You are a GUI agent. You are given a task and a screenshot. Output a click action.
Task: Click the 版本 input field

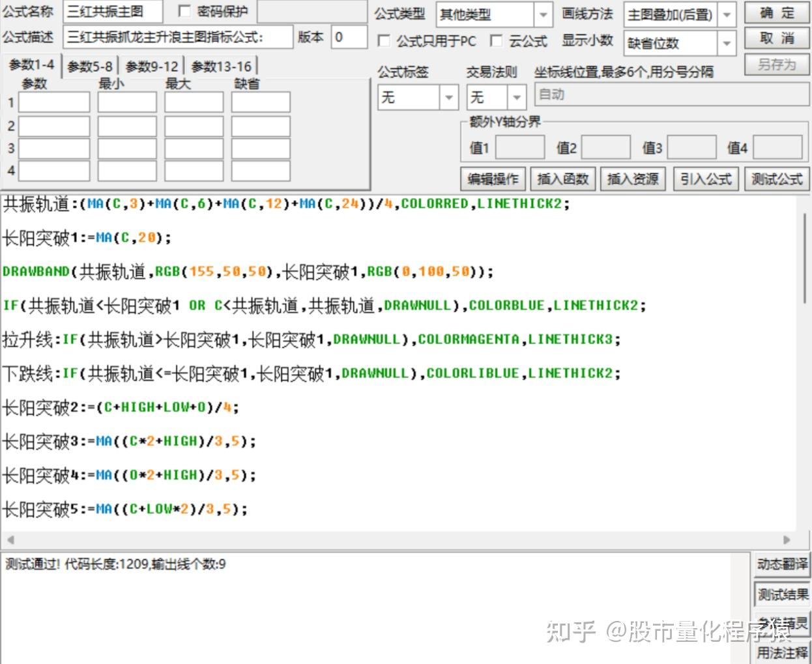coord(349,37)
